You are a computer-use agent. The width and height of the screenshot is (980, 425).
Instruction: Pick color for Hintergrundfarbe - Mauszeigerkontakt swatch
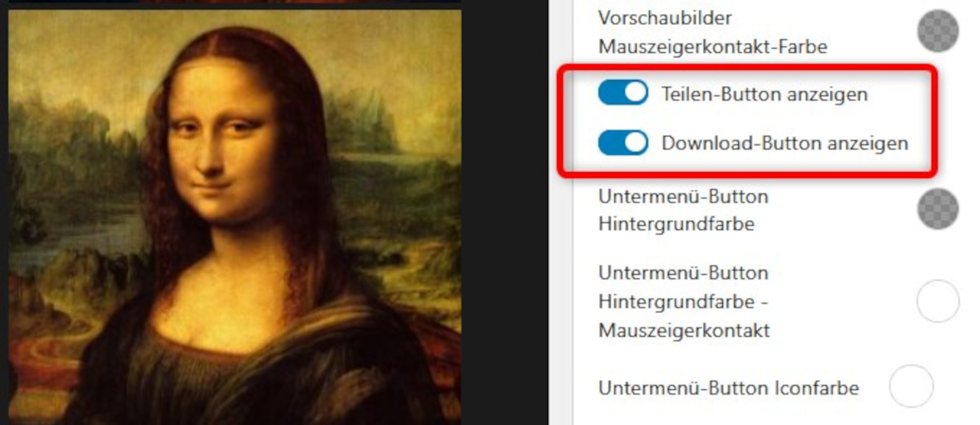938,301
